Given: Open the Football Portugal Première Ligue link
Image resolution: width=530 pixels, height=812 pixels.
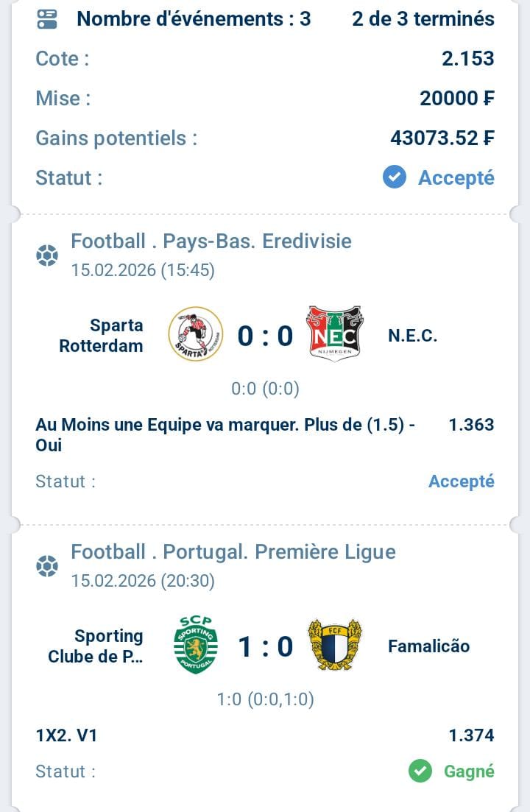Looking at the screenshot, I should pos(233,551).
